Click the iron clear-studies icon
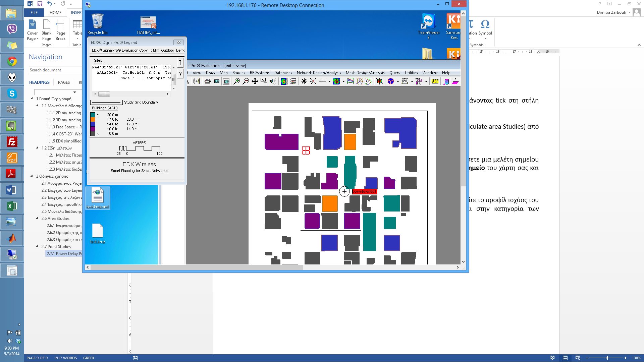The width and height of the screenshot is (644, 362). 455,81
